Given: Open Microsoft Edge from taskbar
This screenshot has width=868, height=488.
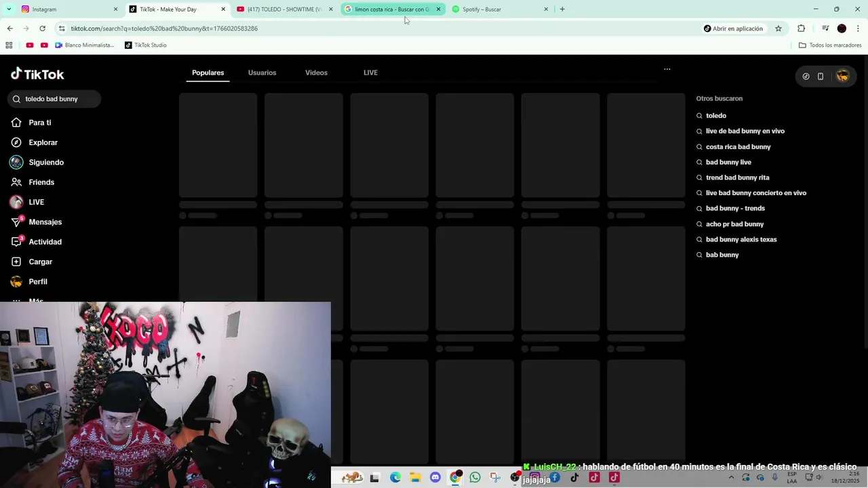Looking at the screenshot, I should 395,478.
